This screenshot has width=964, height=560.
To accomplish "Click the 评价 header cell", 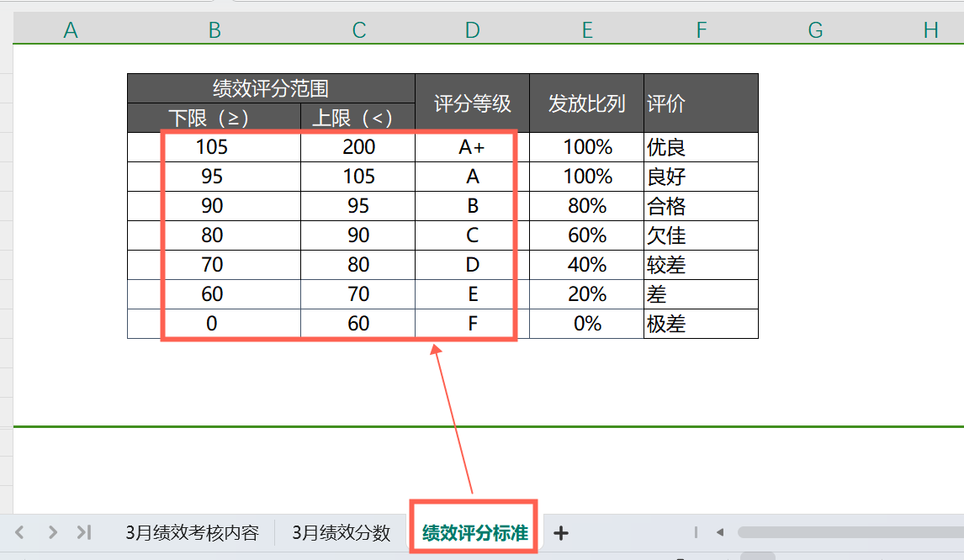I will tap(702, 103).
